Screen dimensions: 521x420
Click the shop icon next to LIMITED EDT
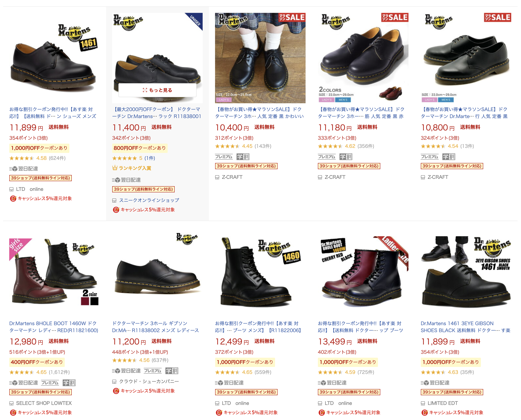pos(423,403)
